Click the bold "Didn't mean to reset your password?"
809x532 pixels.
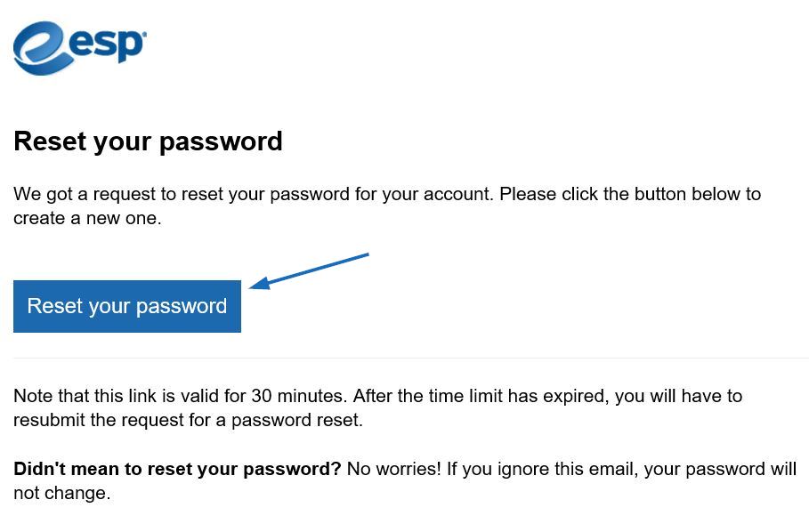177,469
